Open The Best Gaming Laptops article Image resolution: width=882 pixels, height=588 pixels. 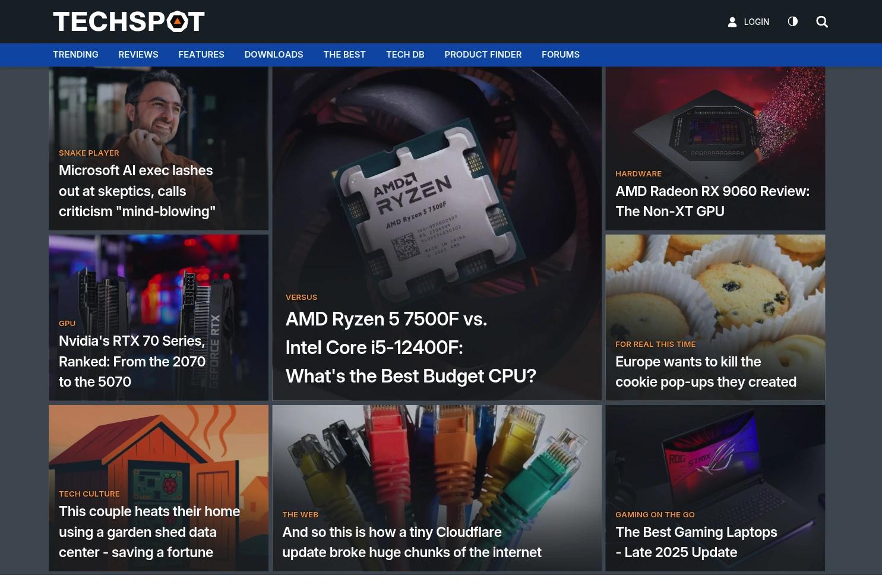696,542
